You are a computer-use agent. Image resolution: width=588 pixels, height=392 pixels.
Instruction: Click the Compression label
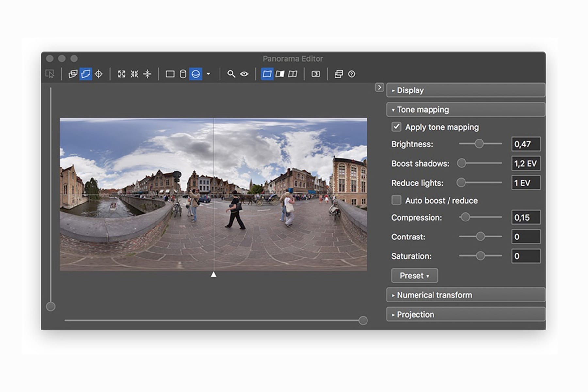tap(416, 218)
